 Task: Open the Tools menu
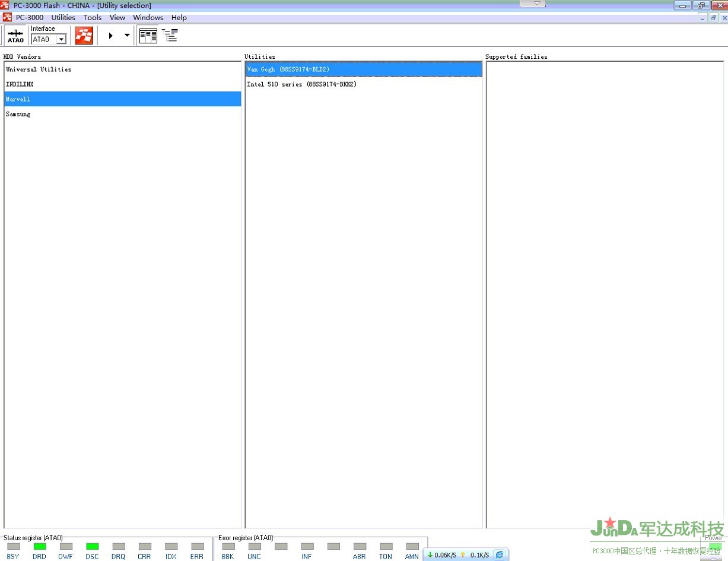pyautogui.click(x=93, y=17)
